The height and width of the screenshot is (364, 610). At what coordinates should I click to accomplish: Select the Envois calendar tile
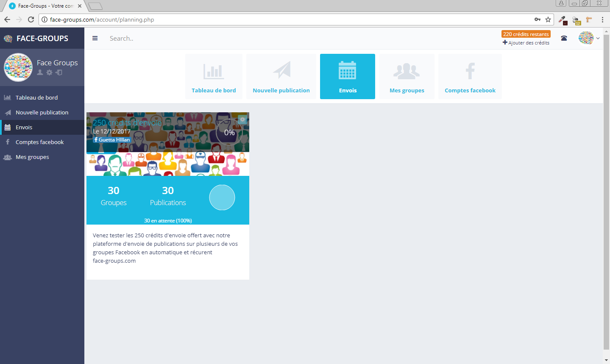(347, 76)
